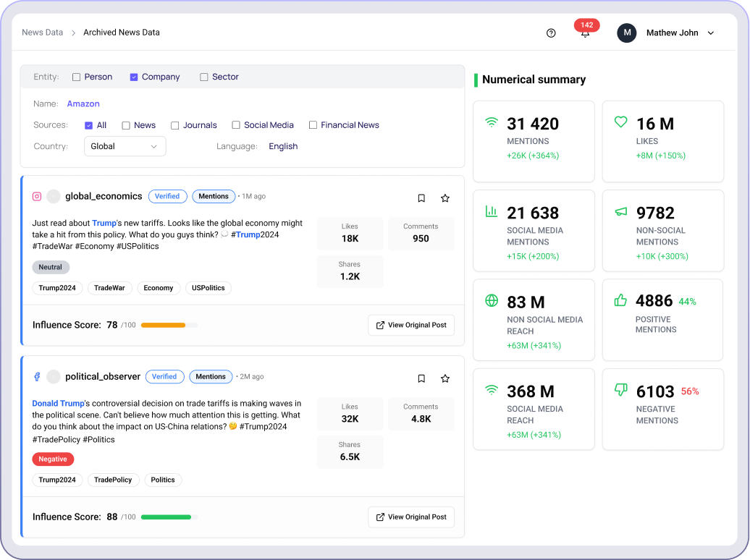Click Facebook icon on political_observer post
This screenshot has width=750, height=560.
pyautogui.click(x=37, y=377)
